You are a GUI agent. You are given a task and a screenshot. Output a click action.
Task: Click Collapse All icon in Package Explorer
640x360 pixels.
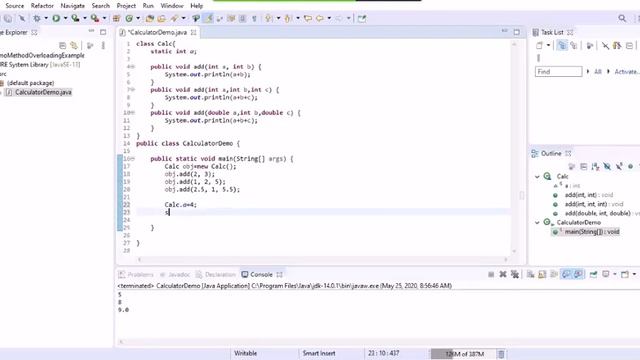click(62, 45)
